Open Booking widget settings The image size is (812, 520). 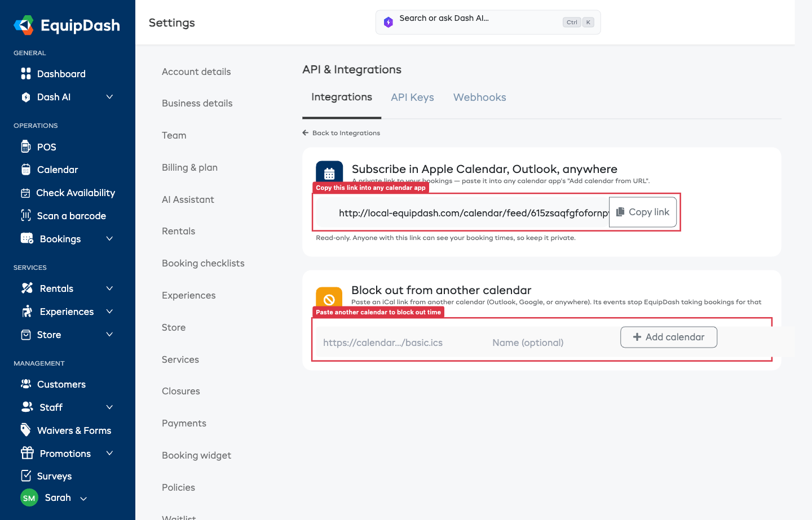(196, 455)
